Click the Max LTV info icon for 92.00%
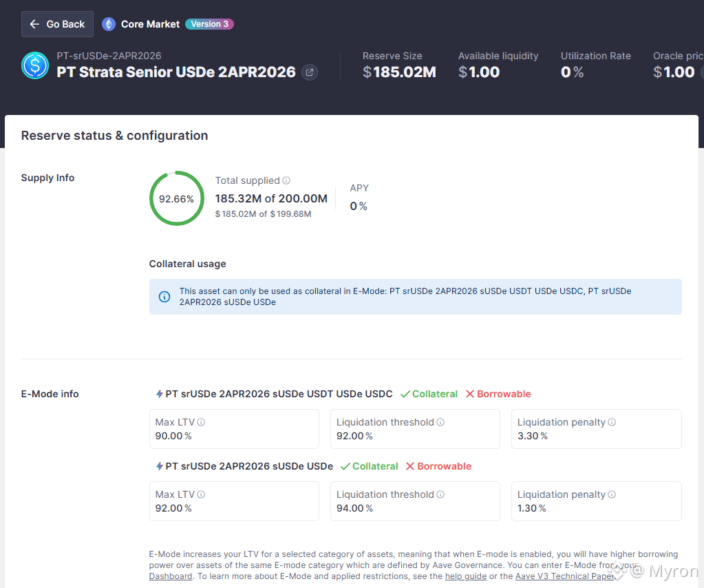Viewport: 704px width, 588px height. click(201, 494)
